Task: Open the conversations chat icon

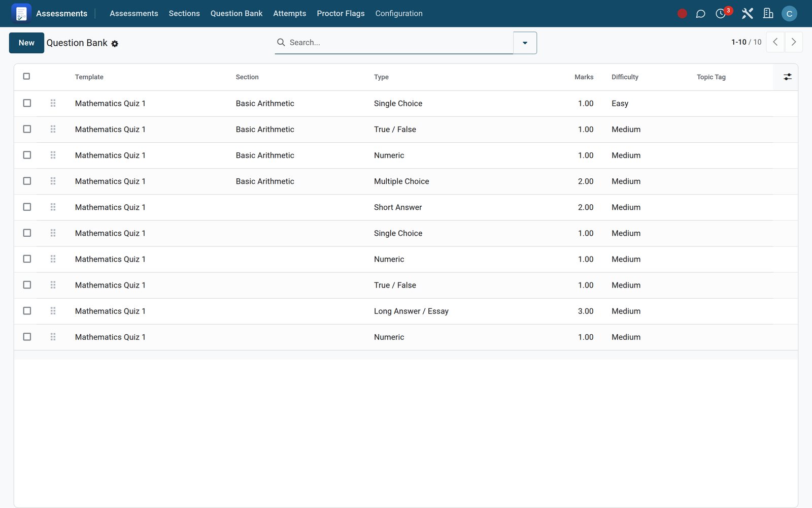Action: (x=700, y=14)
